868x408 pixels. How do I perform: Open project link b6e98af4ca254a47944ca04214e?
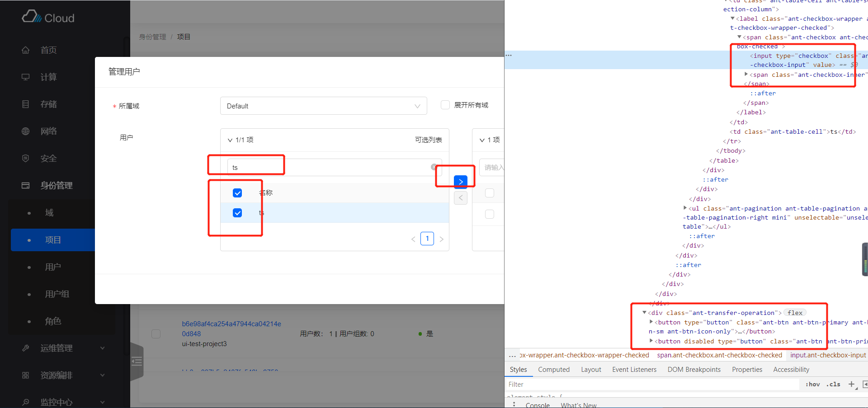click(x=231, y=324)
